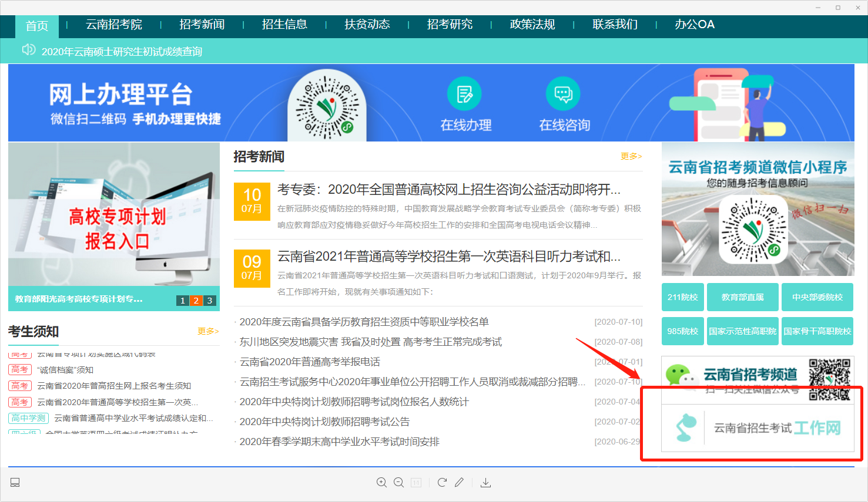The width and height of the screenshot is (868, 502).
Task: Select carousel slide number 2
Action: point(196,301)
